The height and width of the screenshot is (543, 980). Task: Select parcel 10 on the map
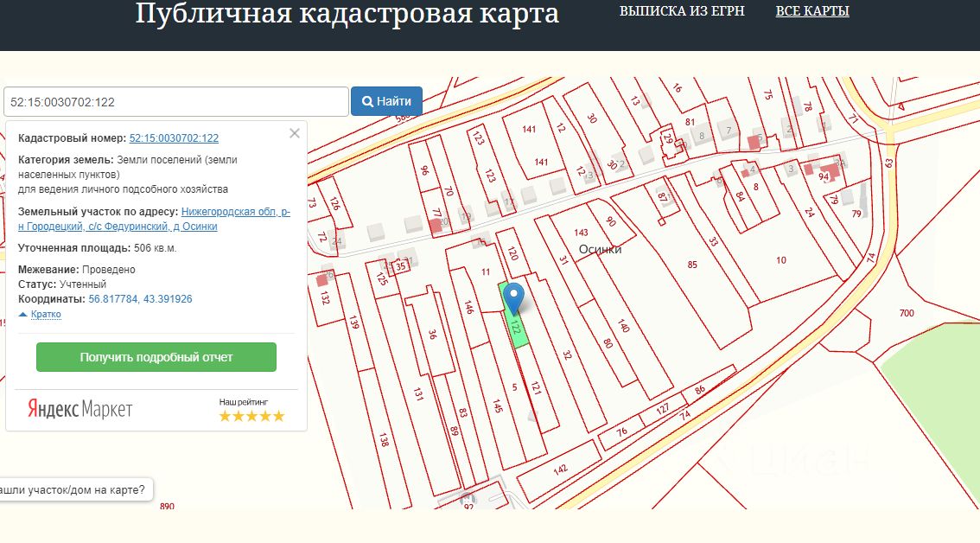tap(781, 260)
